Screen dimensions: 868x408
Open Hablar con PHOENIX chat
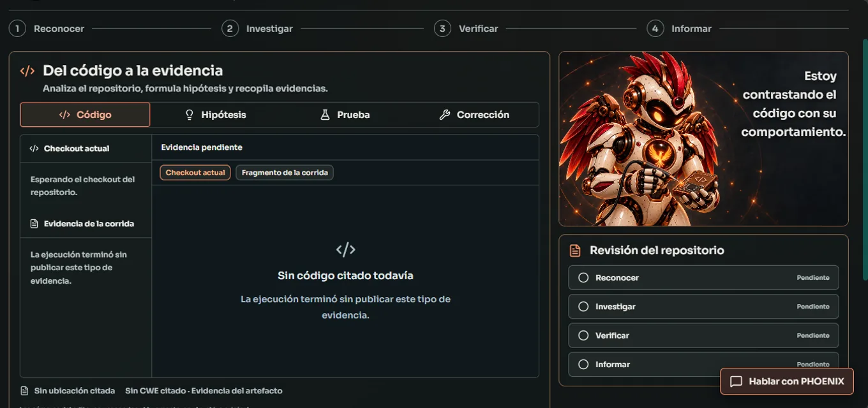[787, 381]
